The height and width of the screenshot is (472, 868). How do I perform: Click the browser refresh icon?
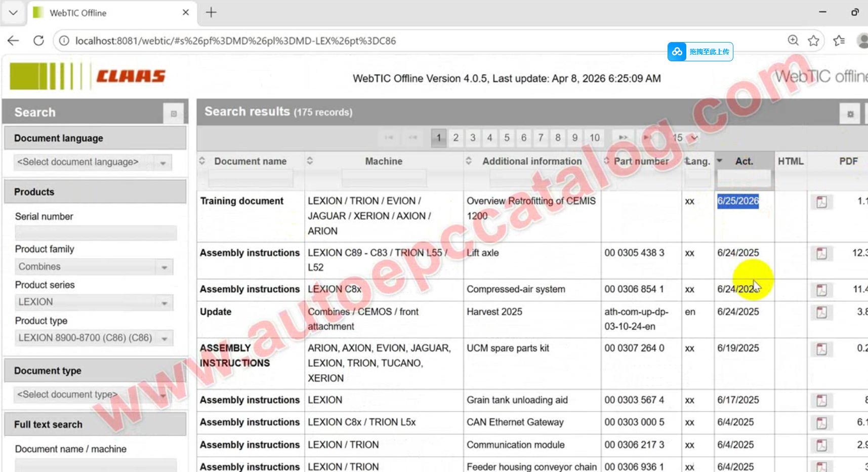pos(38,41)
